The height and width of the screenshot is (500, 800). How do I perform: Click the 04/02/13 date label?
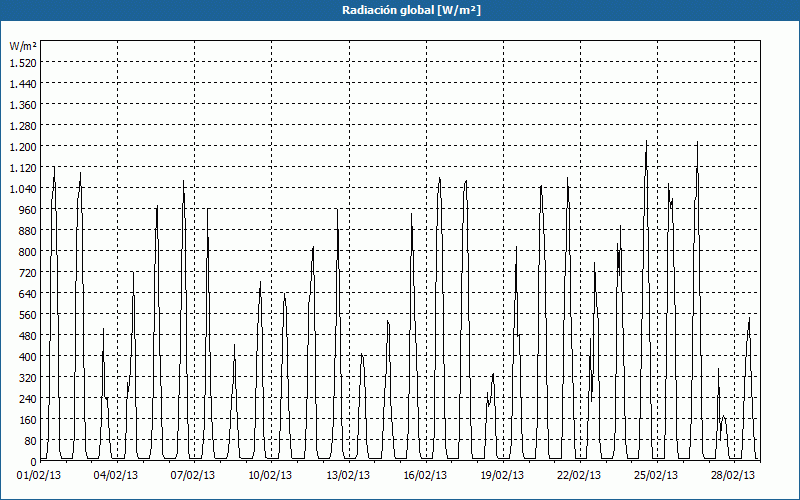tap(116, 475)
